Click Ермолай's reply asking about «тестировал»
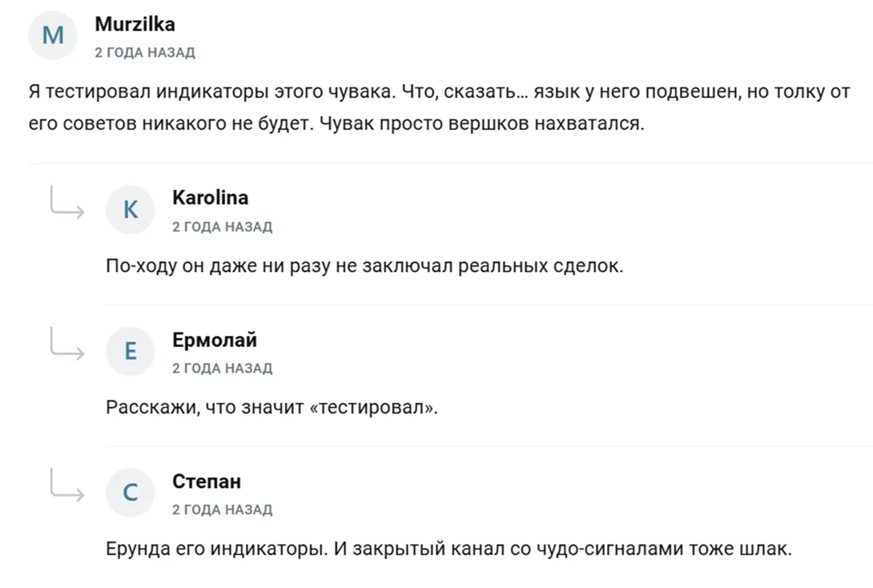The height and width of the screenshot is (588, 873). click(x=272, y=408)
